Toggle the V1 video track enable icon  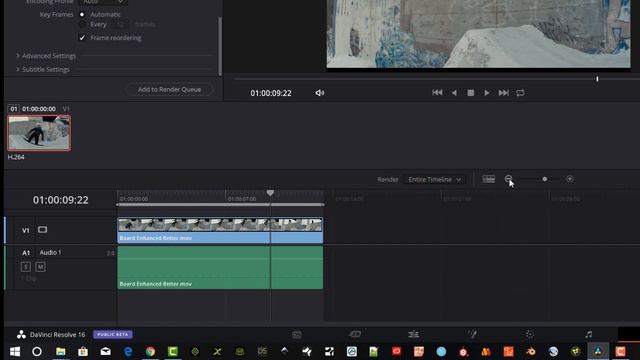(42, 230)
